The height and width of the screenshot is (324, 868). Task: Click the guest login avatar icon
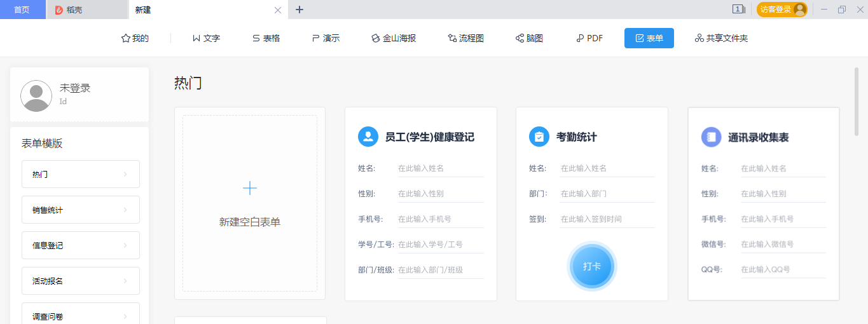[799, 10]
